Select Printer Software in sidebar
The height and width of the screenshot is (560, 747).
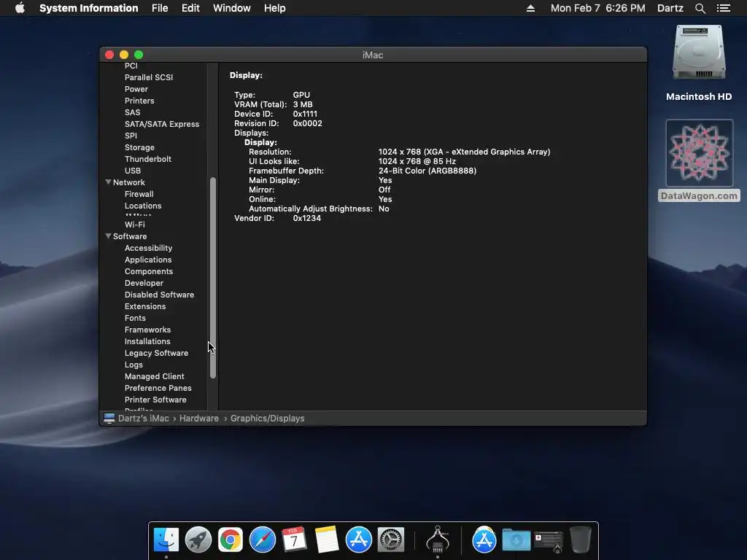click(156, 400)
